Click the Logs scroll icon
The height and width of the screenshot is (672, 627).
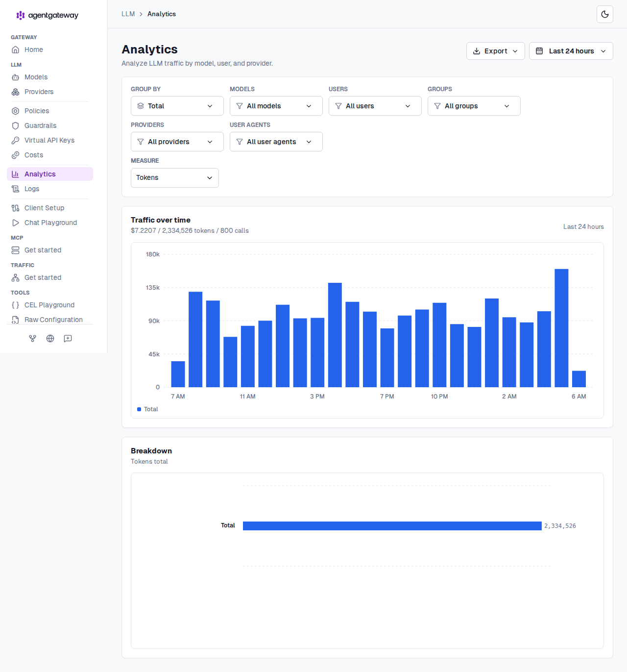tap(16, 189)
